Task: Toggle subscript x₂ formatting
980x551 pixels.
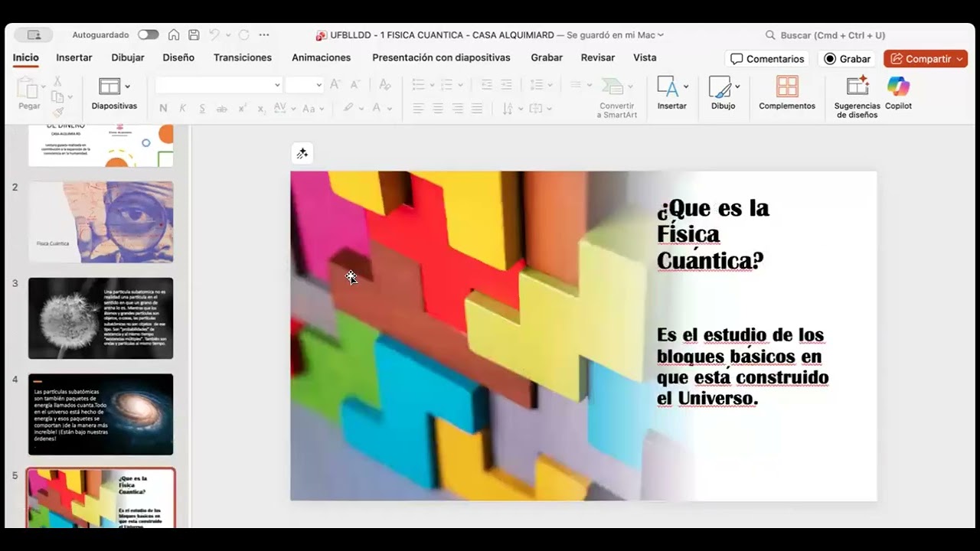Action: click(261, 109)
